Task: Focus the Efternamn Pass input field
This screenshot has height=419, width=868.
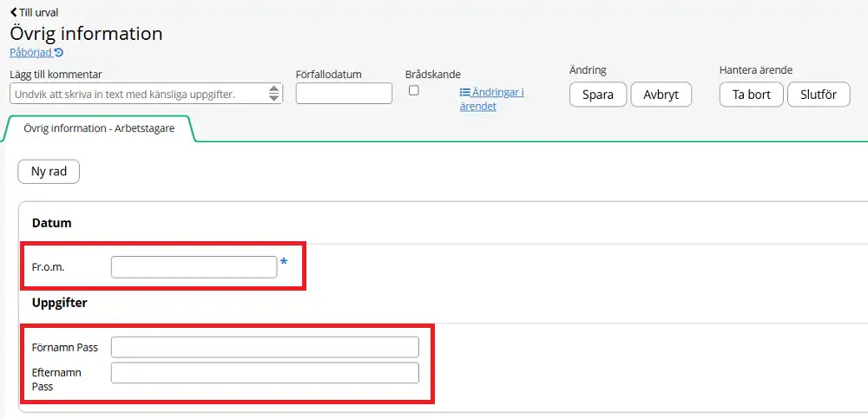Action: [265, 374]
